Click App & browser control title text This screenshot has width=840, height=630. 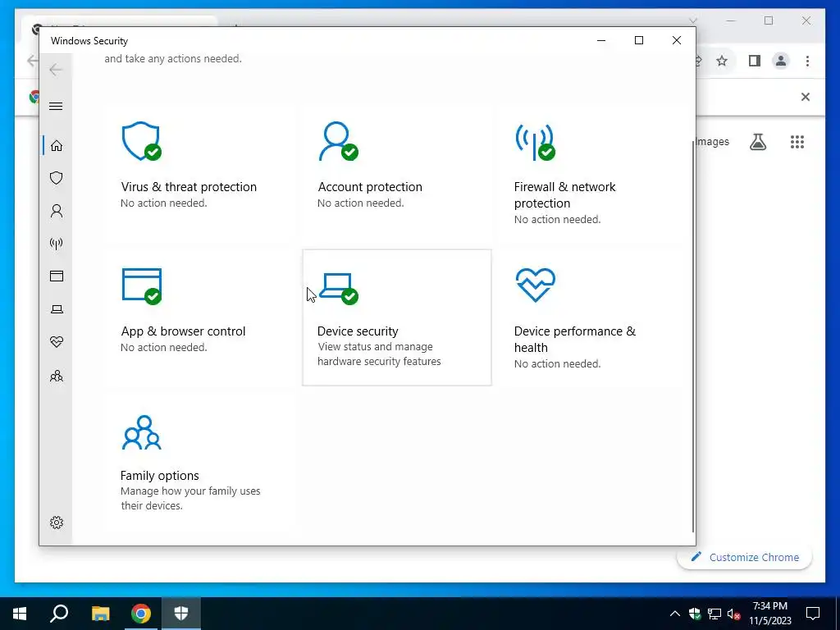pyautogui.click(x=183, y=331)
